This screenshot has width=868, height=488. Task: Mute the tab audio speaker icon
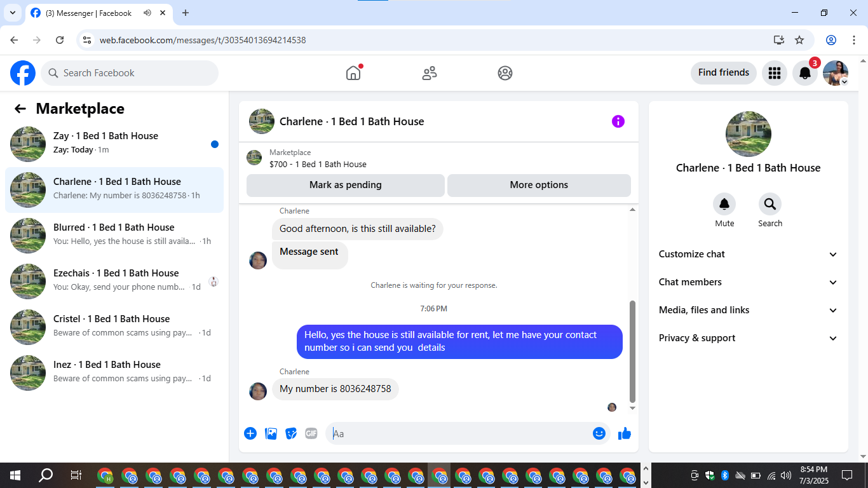pyautogui.click(x=147, y=13)
